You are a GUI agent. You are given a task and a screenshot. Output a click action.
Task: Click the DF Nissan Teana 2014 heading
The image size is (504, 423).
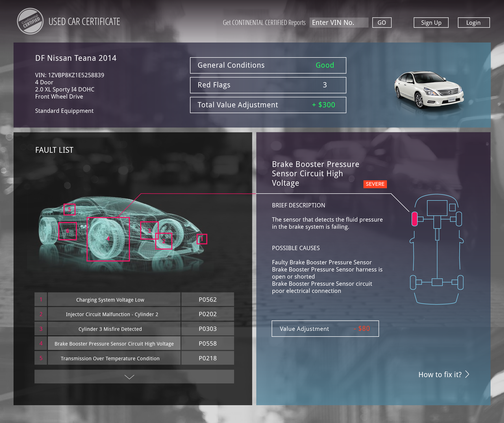[76, 58]
